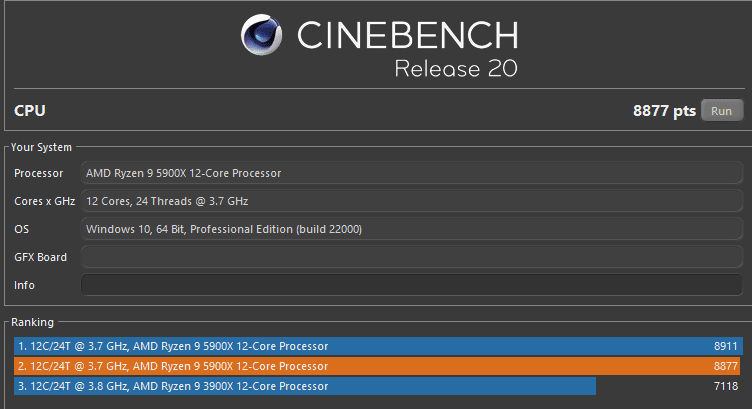Click the Your System group heading
Viewport: 752px width, 409px height.
(41, 148)
